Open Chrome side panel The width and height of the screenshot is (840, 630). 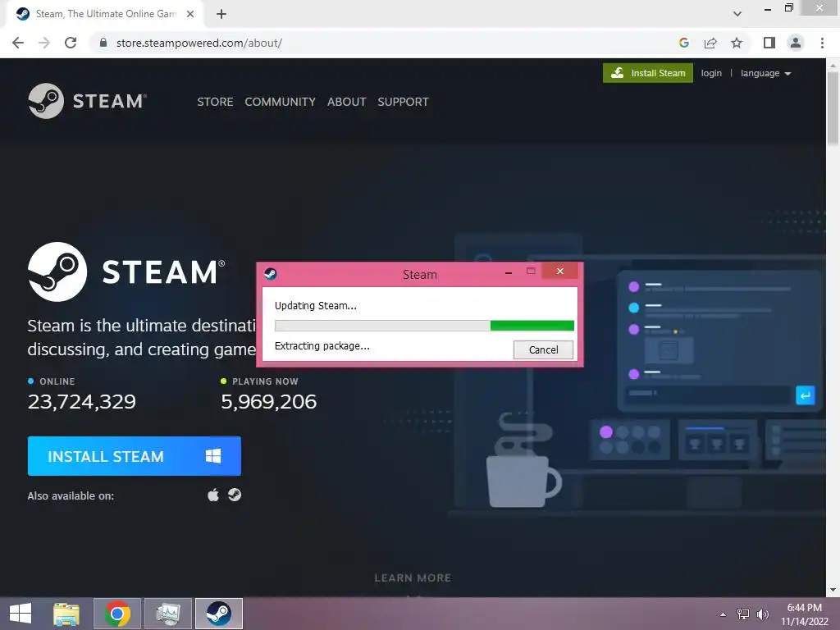coord(769,43)
